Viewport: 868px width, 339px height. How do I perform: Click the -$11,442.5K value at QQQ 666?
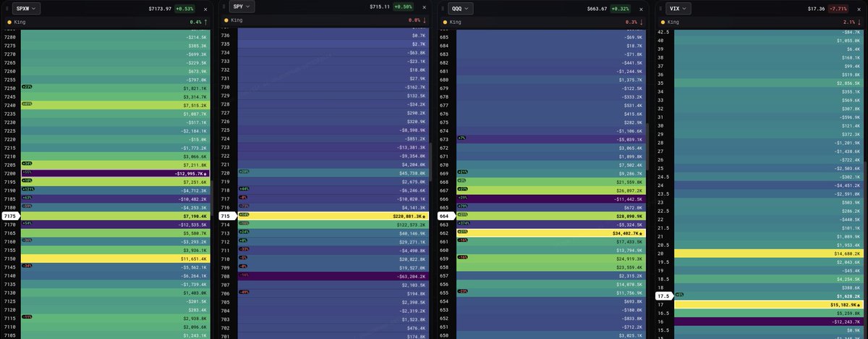626,198
